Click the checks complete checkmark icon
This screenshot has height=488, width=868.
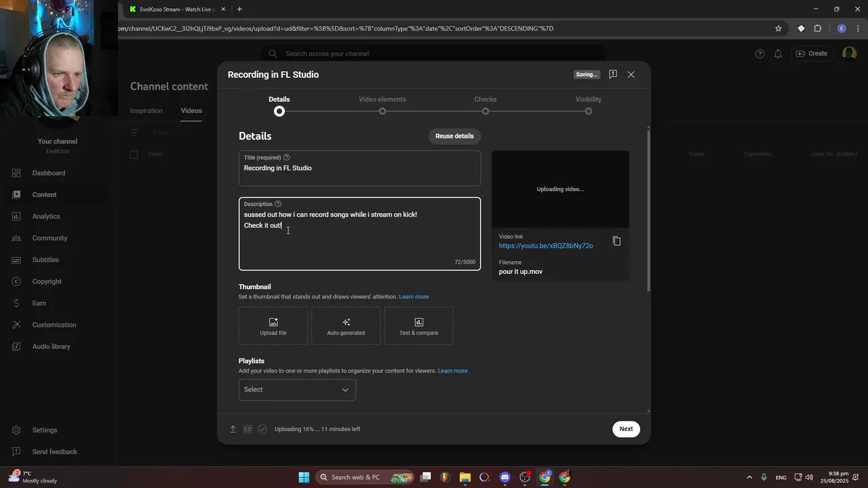262,429
